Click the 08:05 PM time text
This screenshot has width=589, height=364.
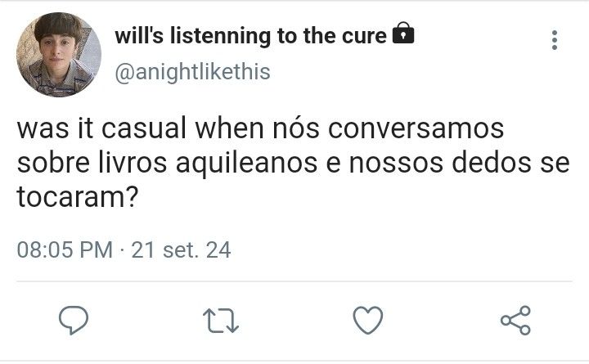coord(65,249)
